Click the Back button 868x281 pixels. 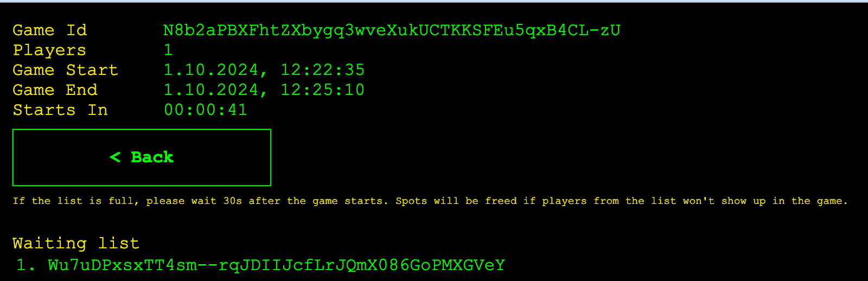click(142, 157)
